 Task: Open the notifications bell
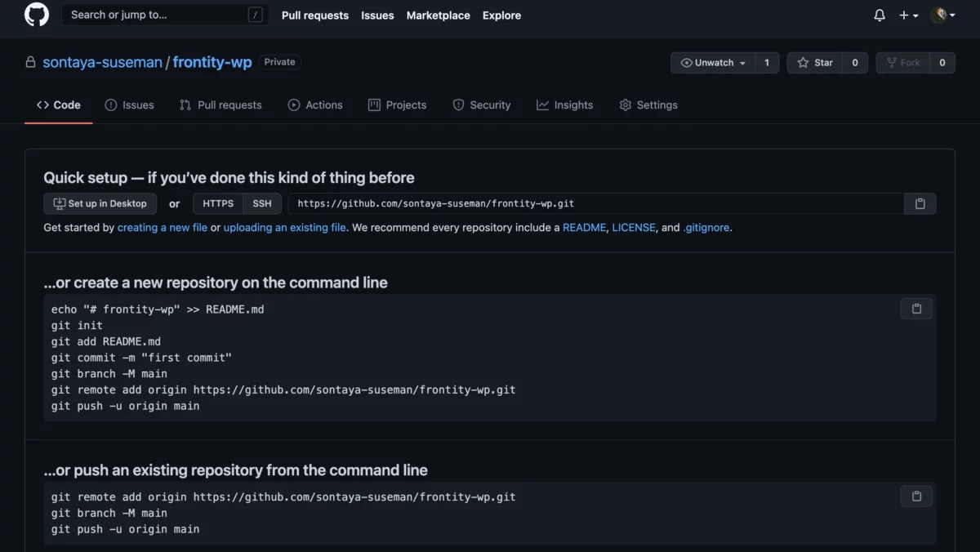[x=880, y=16]
